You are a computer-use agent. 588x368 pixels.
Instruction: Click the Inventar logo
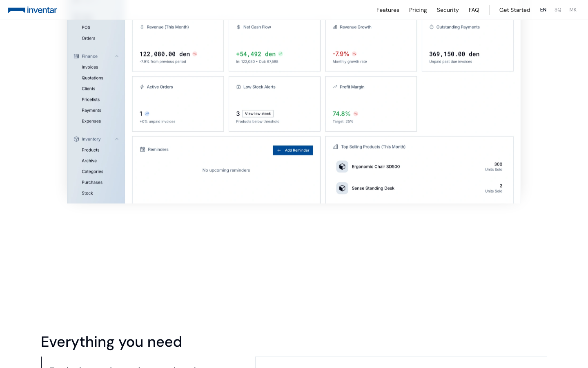coord(33,10)
